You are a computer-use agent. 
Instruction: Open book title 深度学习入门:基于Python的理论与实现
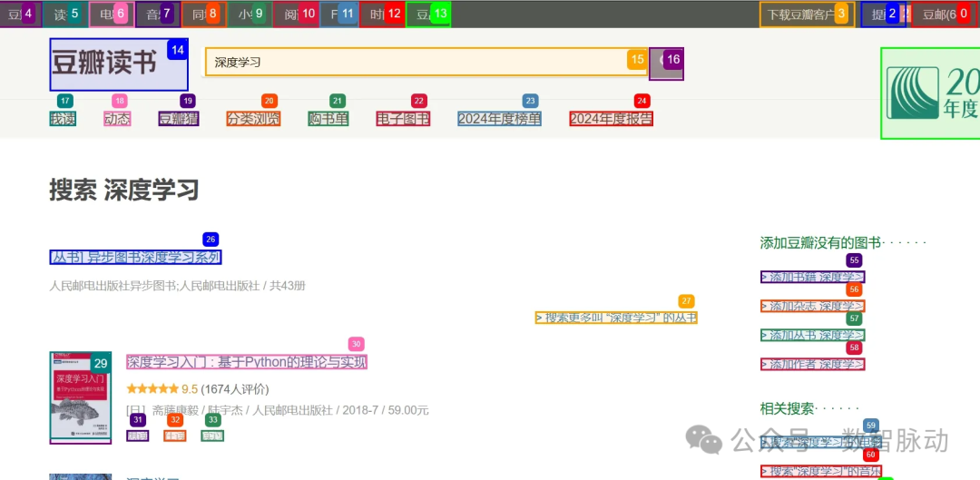pos(247,362)
